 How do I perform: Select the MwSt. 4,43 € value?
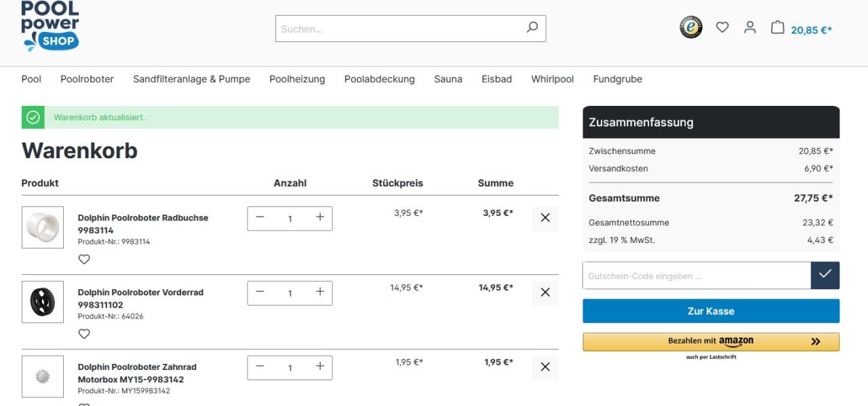click(820, 240)
